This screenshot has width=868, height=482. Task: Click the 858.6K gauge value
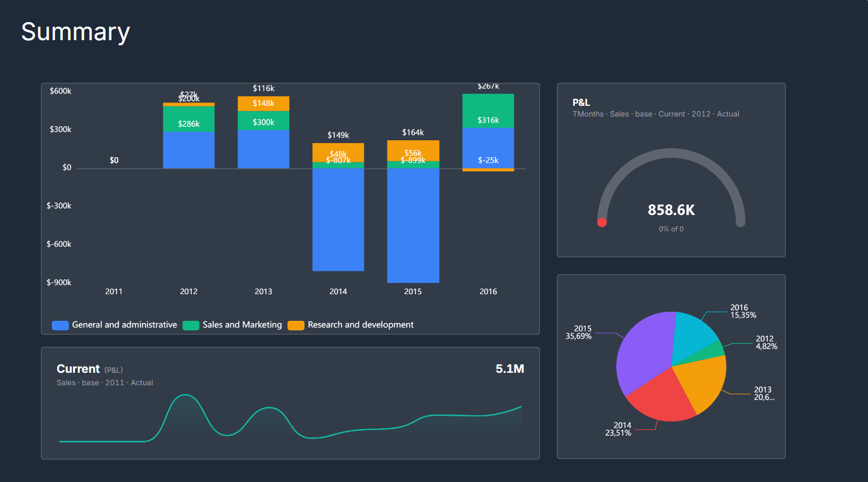tap(671, 210)
